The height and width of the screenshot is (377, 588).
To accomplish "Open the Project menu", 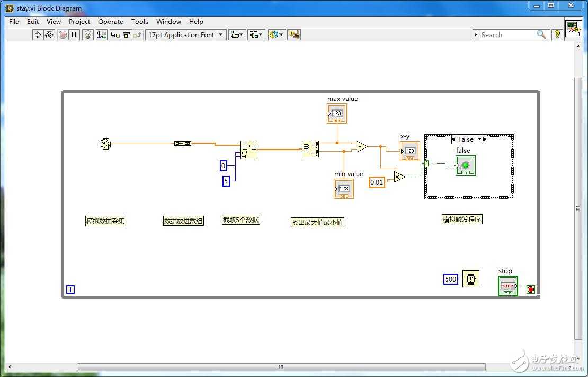I will tap(79, 21).
